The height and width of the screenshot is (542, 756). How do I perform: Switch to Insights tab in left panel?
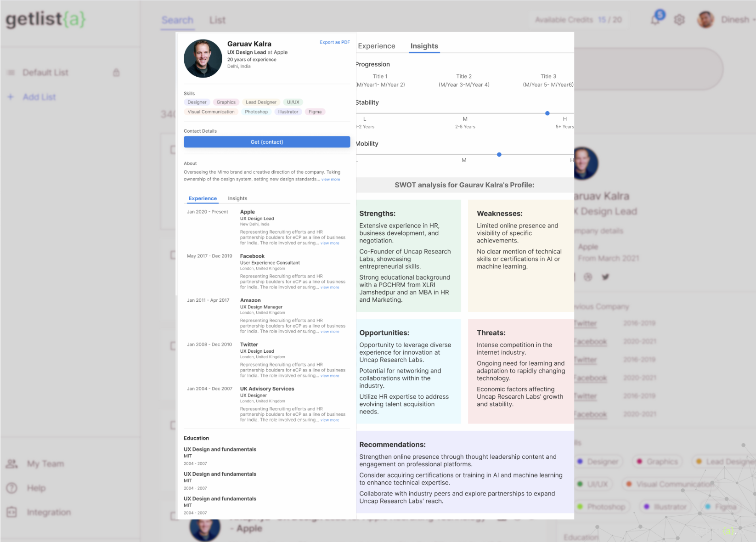point(237,198)
